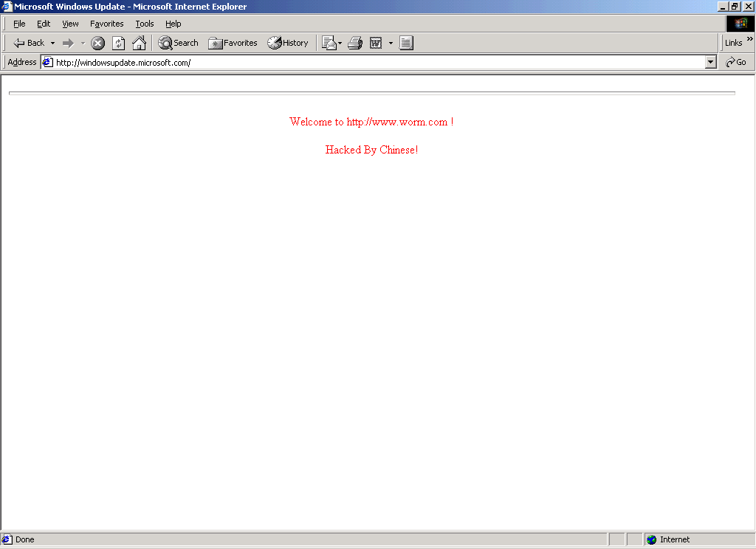Expand the Links toolbar chevron
Viewport: 756px width, 549px height.
(x=750, y=38)
